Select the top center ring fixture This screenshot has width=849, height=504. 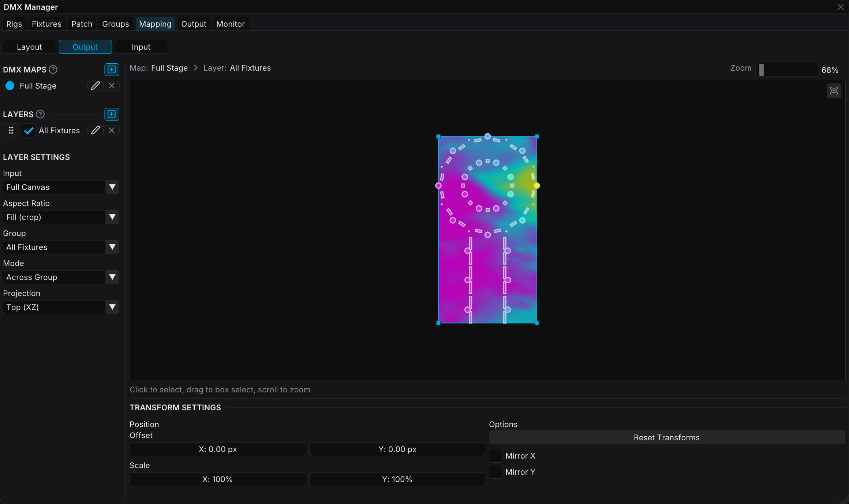(x=487, y=137)
